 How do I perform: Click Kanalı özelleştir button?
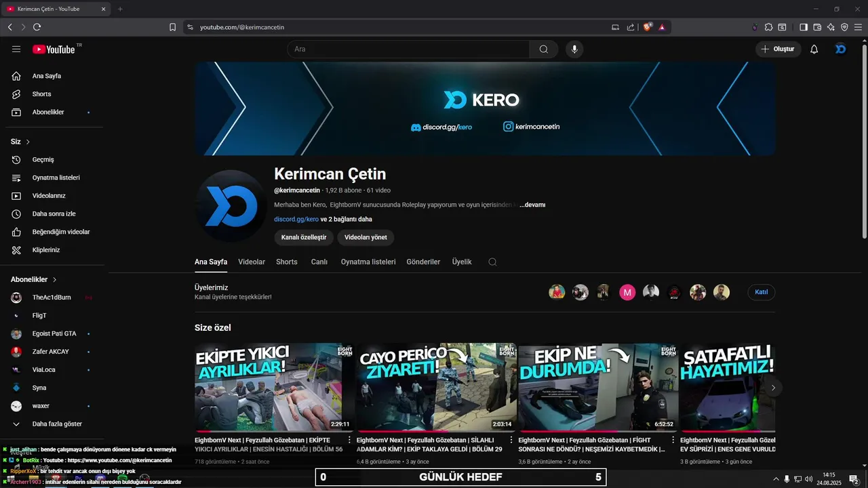point(304,237)
